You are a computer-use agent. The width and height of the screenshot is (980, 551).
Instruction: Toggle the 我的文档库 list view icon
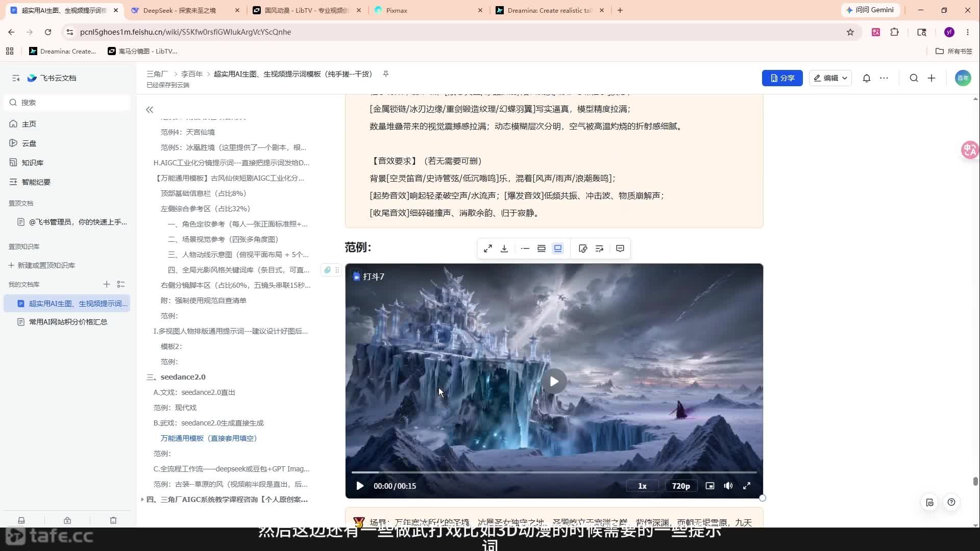(121, 284)
